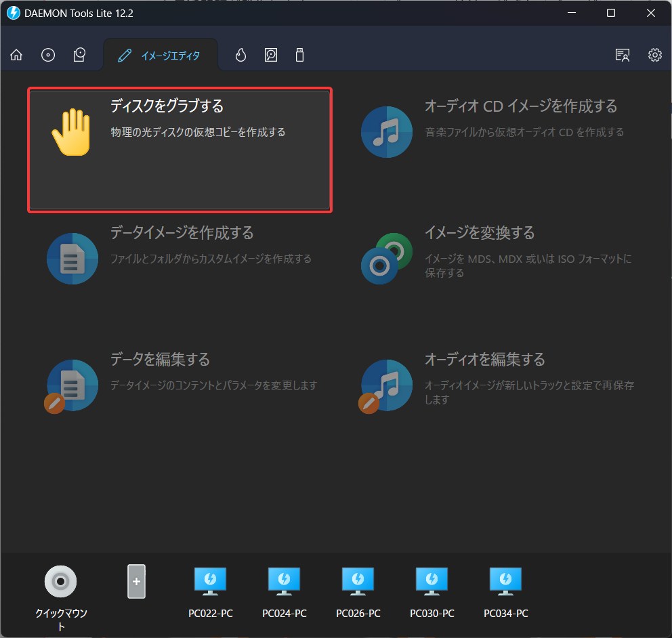Select the PC024-PC device icon
Viewport: 672px width, 638px height.
pos(284,581)
